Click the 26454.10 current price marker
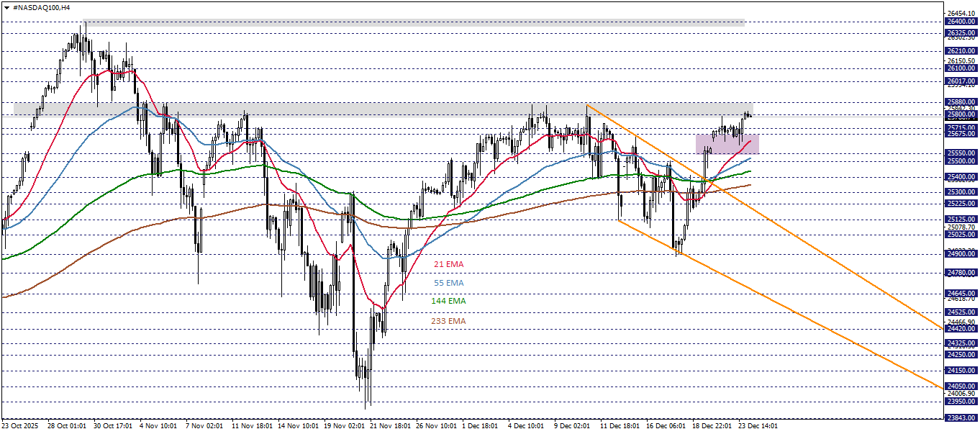The height and width of the screenshot is (434, 980). pyautogui.click(x=963, y=12)
